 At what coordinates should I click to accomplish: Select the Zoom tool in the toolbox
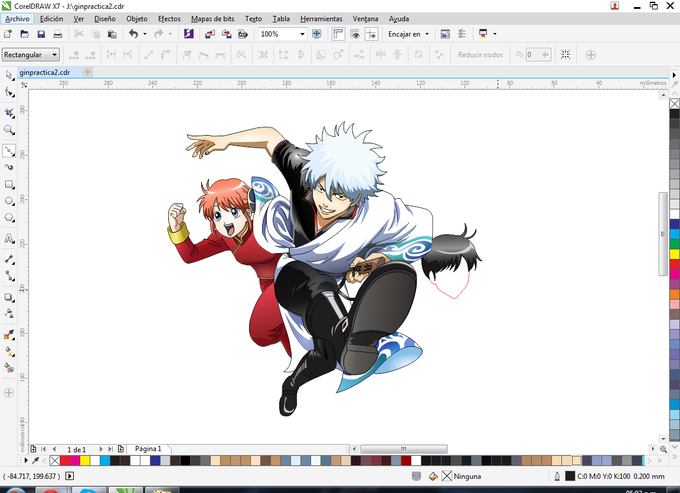click(x=9, y=130)
